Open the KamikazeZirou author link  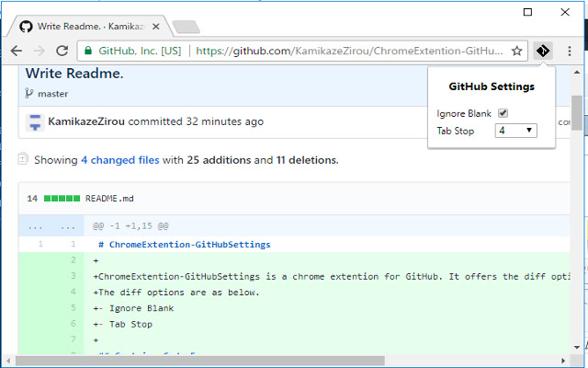tap(86, 121)
